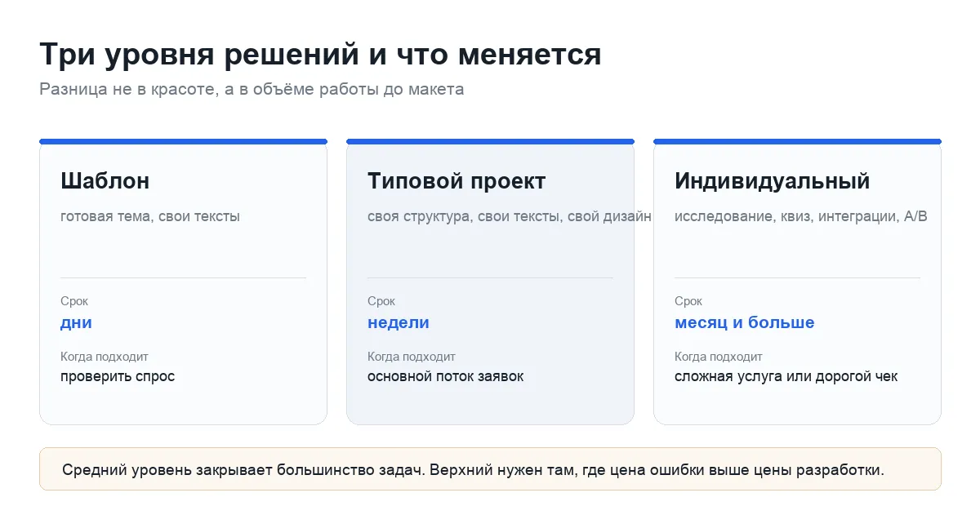Click "исследование, квиз, интеграции, A/B" description
The width and height of the screenshot is (980, 506).
(801, 216)
